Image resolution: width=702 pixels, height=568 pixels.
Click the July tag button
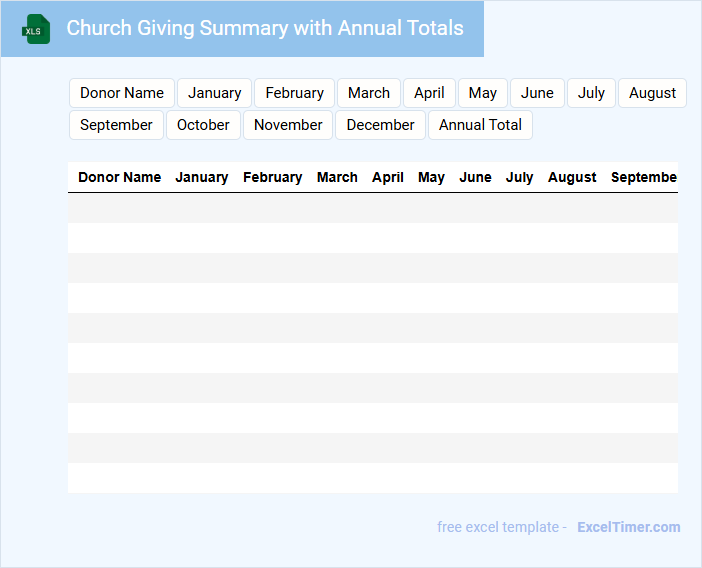click(x=591, y=93)
